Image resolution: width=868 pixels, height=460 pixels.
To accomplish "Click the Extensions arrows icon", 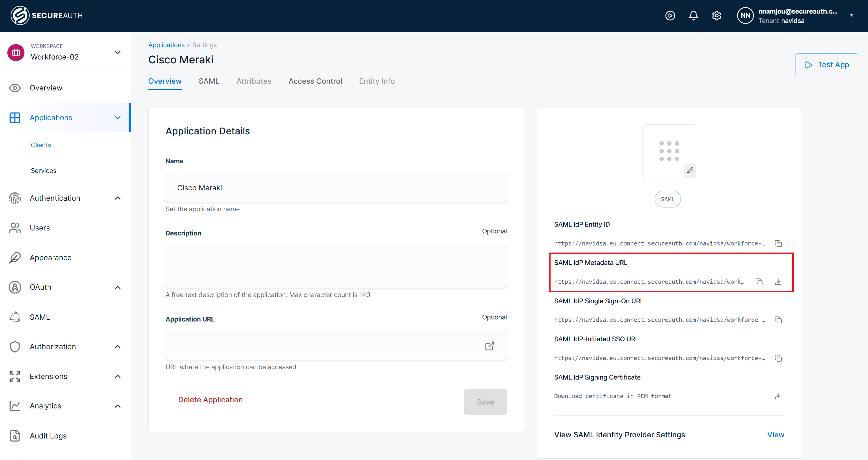I will [15, 376].
